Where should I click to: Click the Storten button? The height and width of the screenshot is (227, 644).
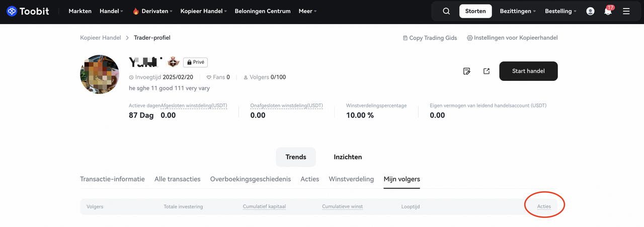tap(475, 11)
